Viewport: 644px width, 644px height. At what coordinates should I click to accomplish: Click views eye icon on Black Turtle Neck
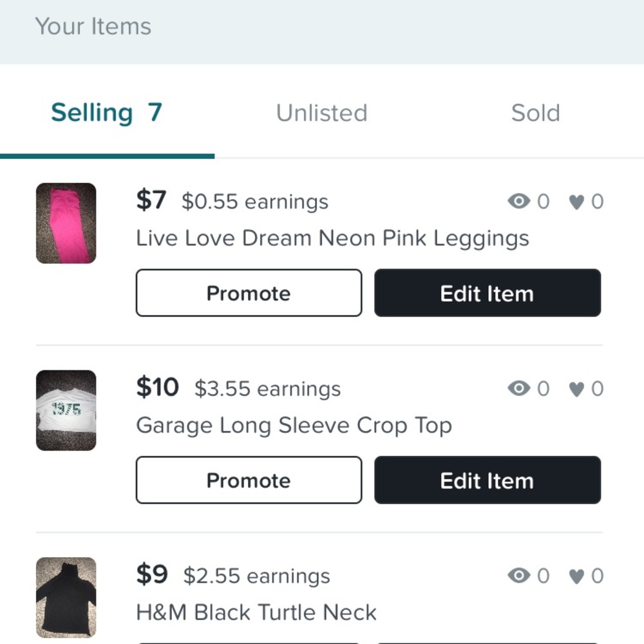click(518, 575)
